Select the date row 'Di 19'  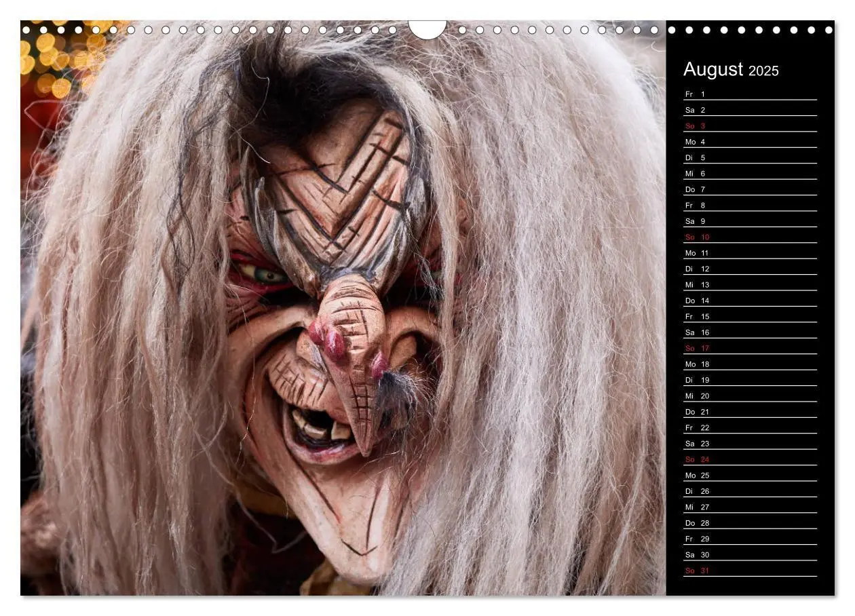[x=750, y=380]
